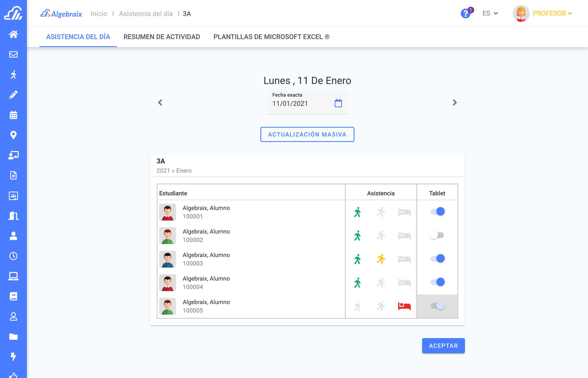Open the PROFESOR user menu
Image resolution: width=588 pixels, height=378 pixels.
[552, 13]
